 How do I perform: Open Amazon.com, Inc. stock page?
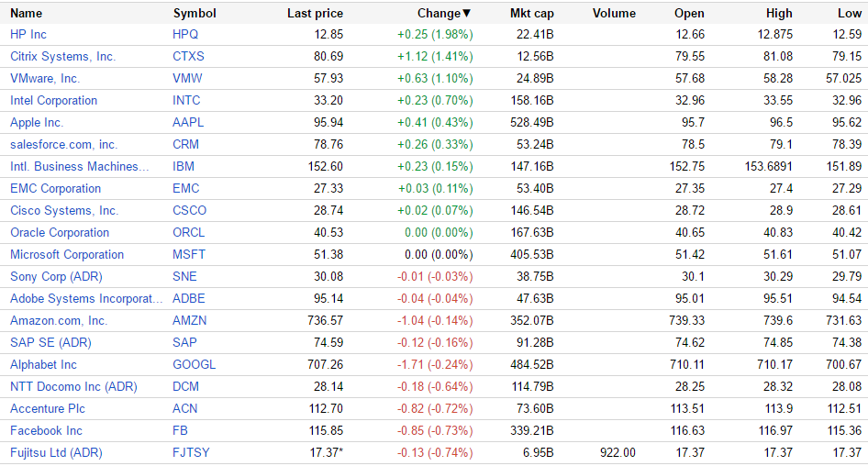[59, 320]
